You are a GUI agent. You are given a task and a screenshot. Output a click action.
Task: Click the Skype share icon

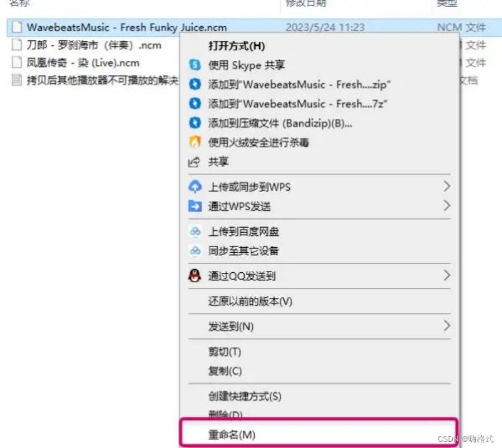point(195,65)
